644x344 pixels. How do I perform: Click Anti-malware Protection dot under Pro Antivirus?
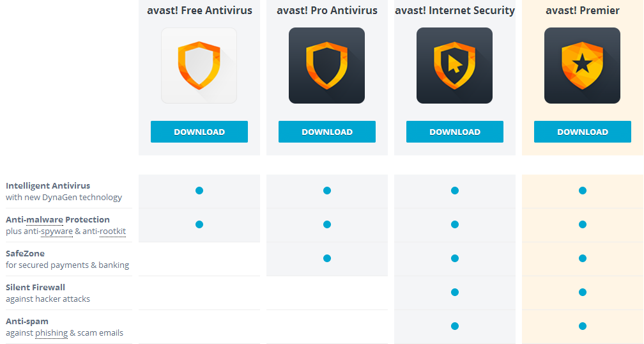[x=327, y=224]
